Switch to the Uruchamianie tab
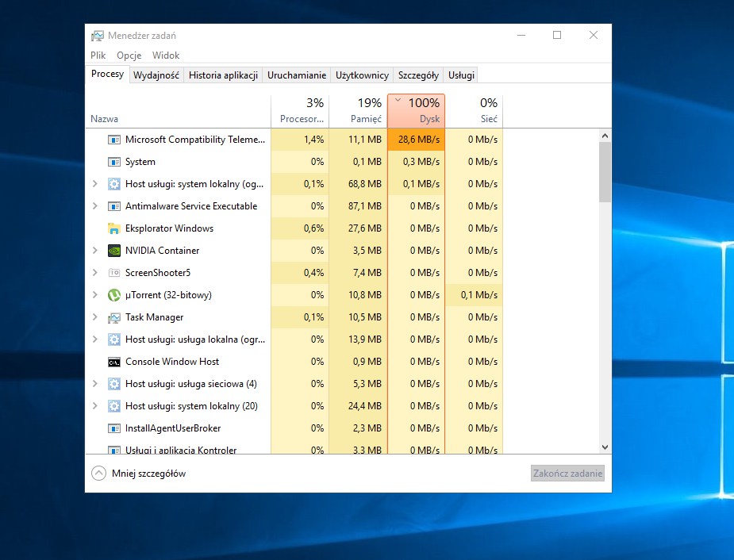Image resolution: width=734 pixels, height=560 pixels. coord(296,75)
